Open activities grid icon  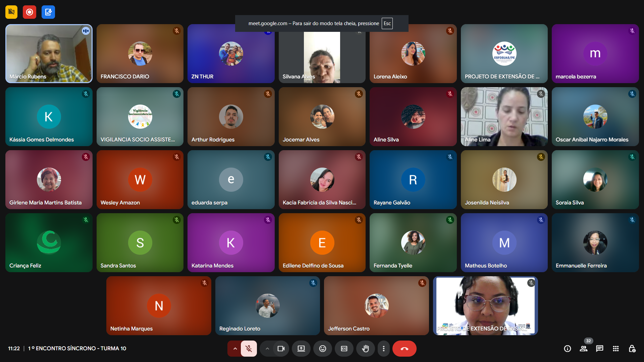click(616, 349)
